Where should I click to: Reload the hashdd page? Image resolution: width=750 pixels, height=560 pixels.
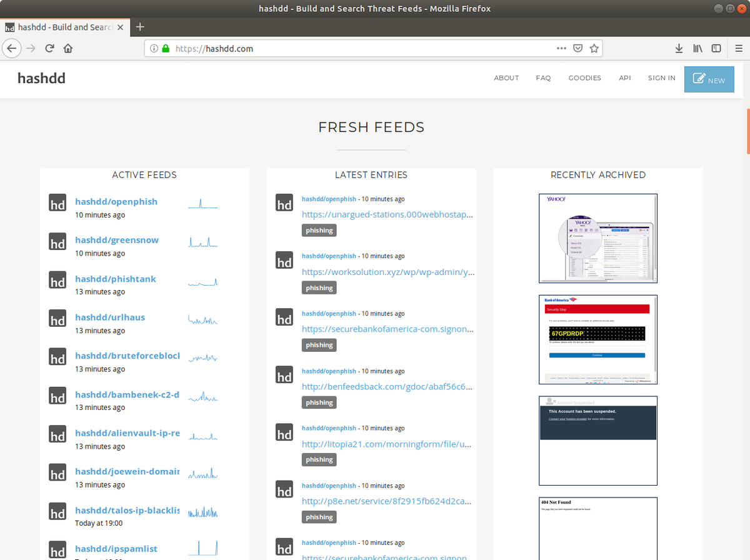(49, 48)
